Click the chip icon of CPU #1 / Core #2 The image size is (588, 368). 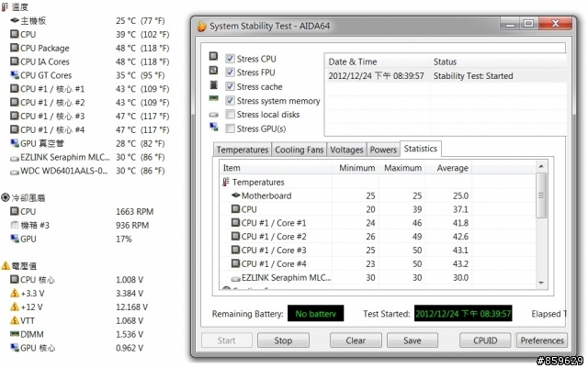click(x=235, y=236)
